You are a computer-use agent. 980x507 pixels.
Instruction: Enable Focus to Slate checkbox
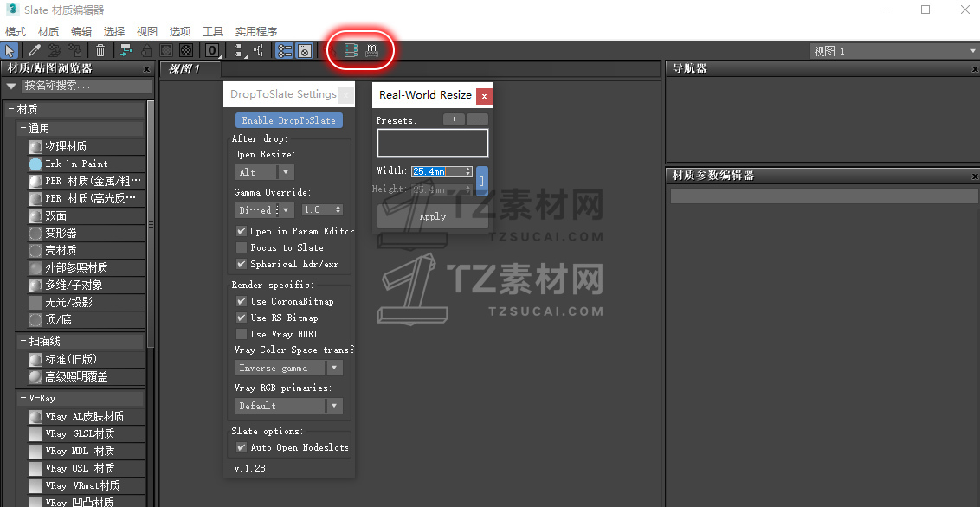pos(242,248)
